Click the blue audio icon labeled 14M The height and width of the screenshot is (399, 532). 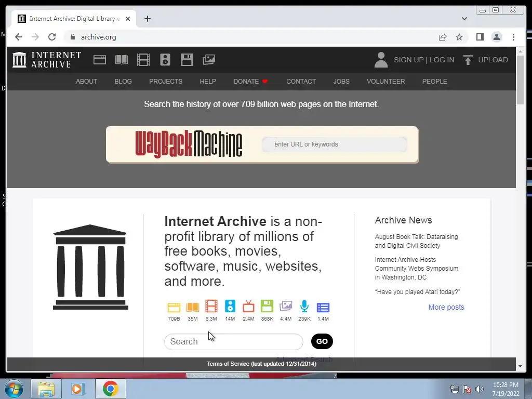[x=230, y=306]
